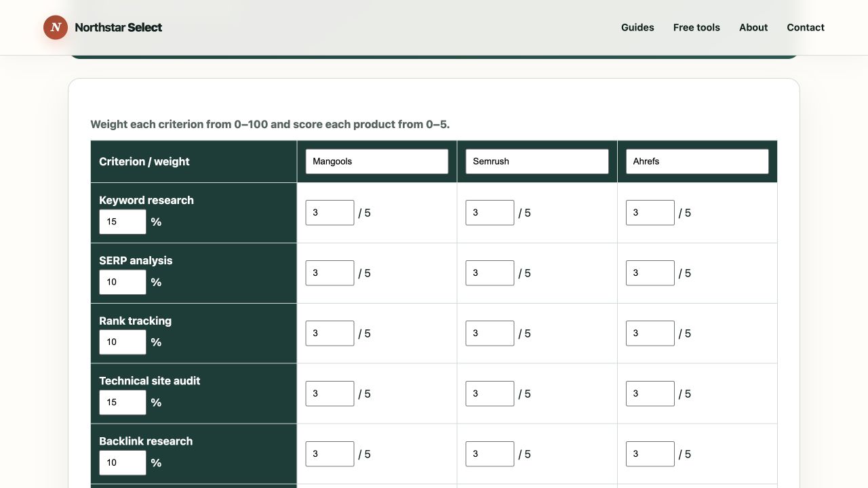Image resolution: width=868 pixels, height=488 pixels.
Task: Set Ahrefs score for Rank tracking
Action: [650, 333]
